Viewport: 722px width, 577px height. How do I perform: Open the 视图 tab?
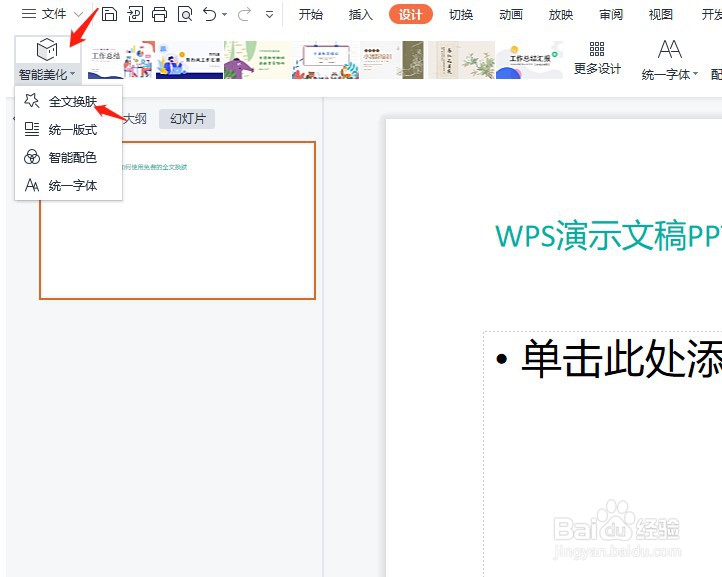click(661, 15)
